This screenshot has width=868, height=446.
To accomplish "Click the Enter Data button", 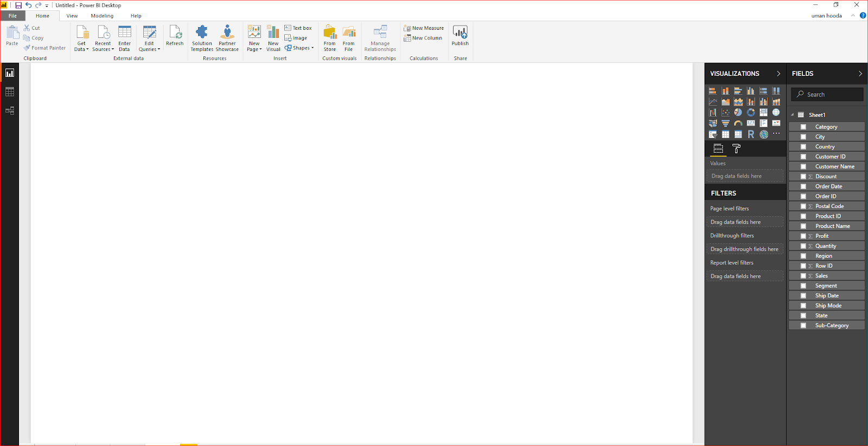I will [125, 39].
